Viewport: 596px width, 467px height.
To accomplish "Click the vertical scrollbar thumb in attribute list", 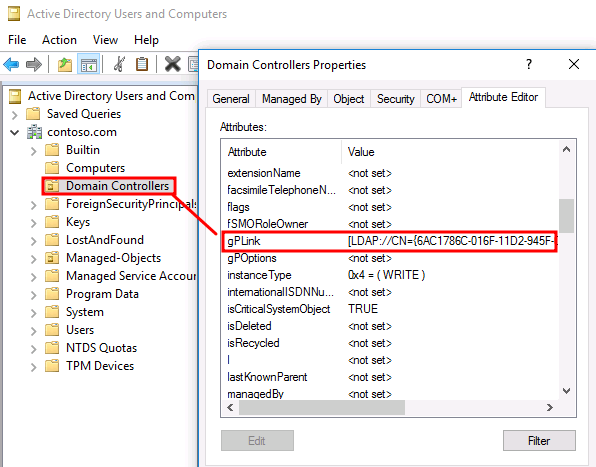I will pyautogui.click(x=566, y=215).
